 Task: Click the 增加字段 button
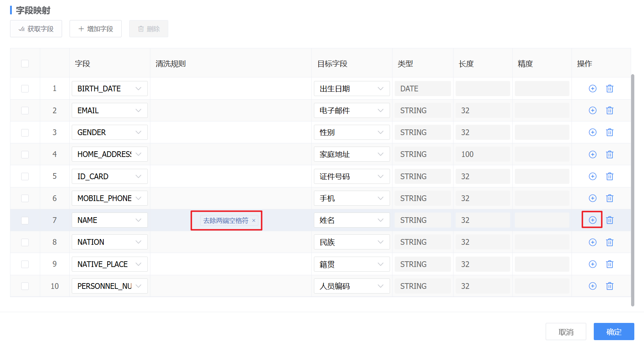click(x=95, y=29)
